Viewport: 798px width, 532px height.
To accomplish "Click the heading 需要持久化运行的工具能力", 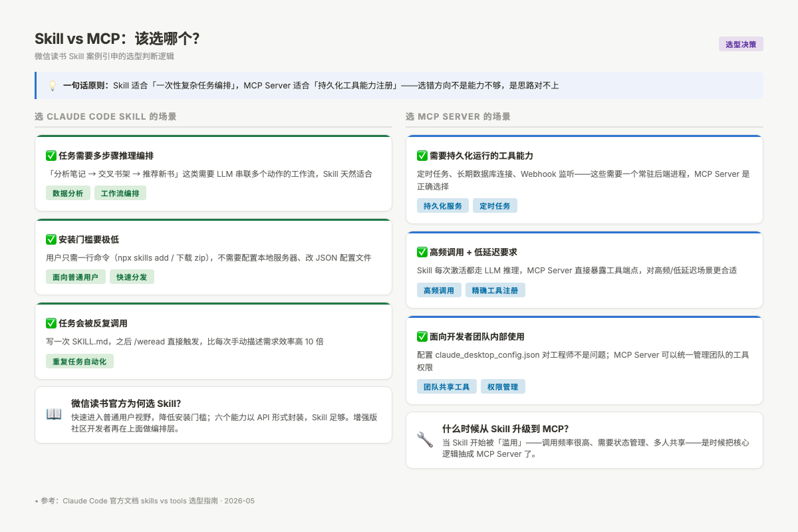I will (481, 156).
